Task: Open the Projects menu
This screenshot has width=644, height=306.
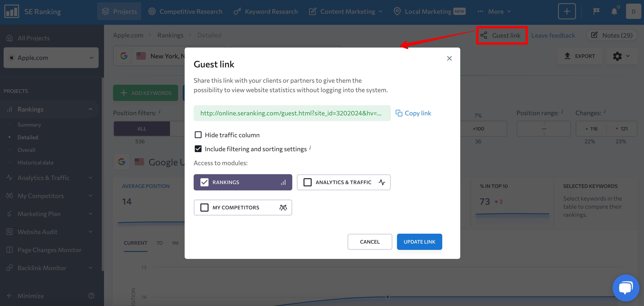Action: [x=119, y=11]
